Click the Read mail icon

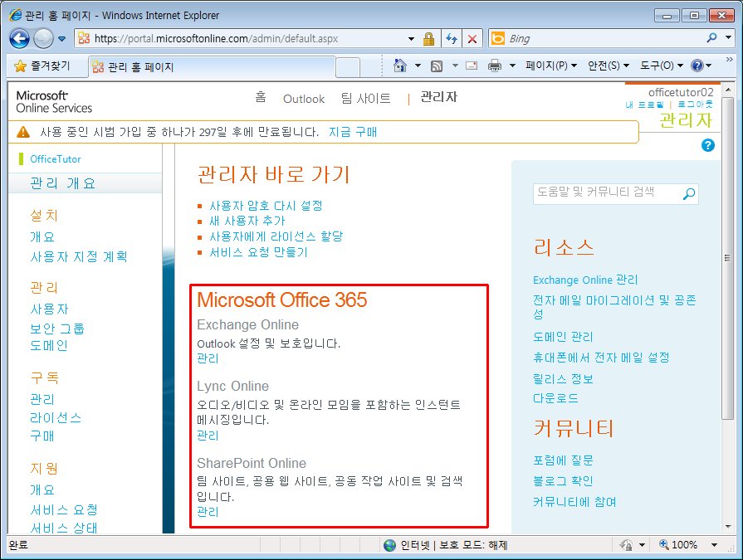(x=472, y=66)
